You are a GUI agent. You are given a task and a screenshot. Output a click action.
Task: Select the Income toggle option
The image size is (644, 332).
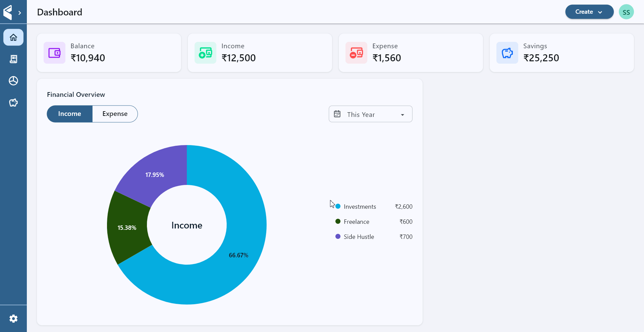tap(69, 114)
